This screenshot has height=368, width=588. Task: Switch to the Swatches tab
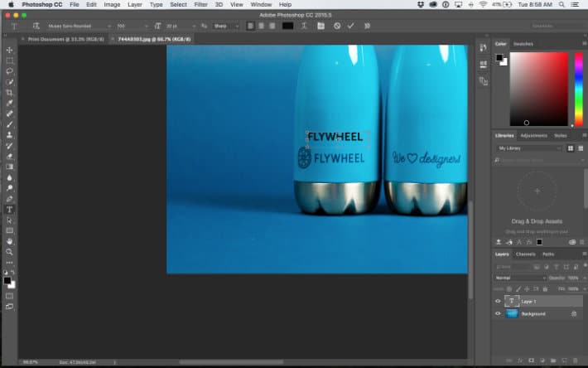point(523,44)
